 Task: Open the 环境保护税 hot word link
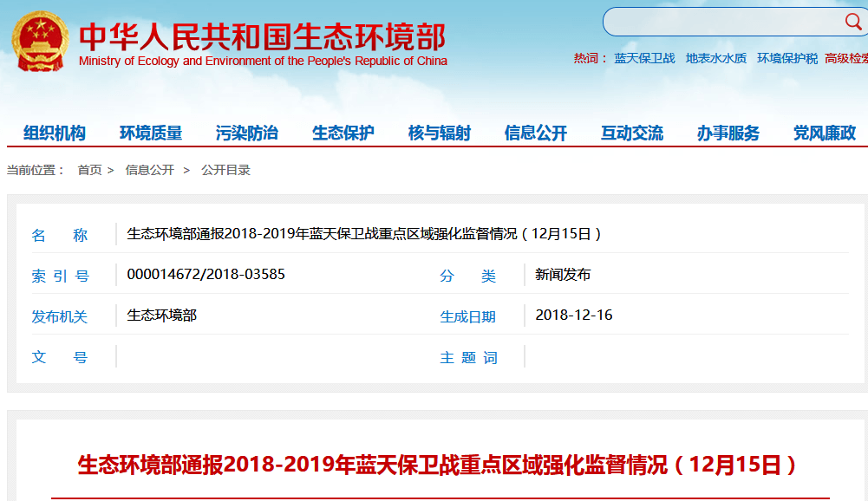[786, 58]
